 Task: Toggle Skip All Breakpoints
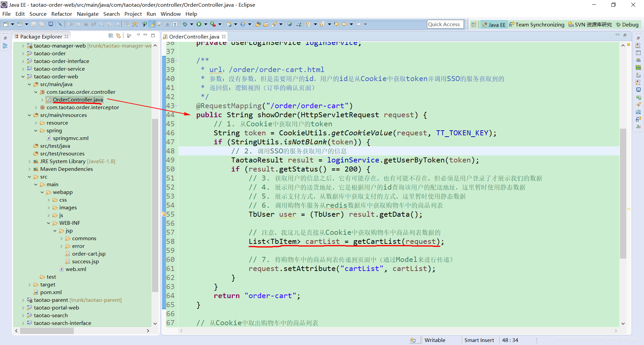click(60, 24)
